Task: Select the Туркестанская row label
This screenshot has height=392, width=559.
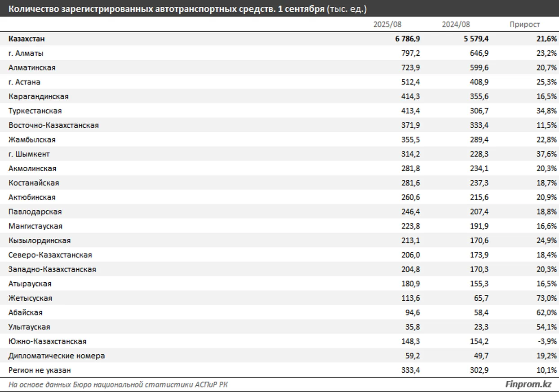Action: click(x=35, y=111)
